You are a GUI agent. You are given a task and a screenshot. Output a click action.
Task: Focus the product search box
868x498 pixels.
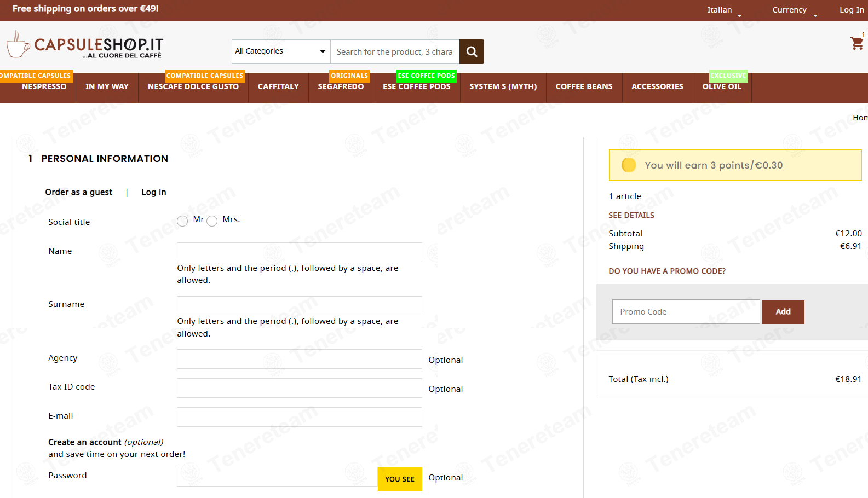coord(395,51)
